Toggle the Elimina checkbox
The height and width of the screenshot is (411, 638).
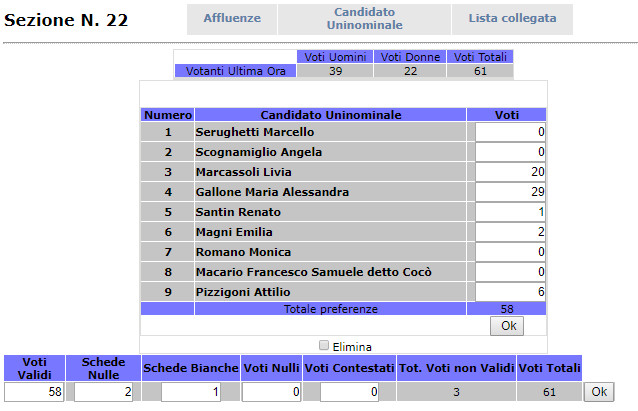tap(323, 345)
